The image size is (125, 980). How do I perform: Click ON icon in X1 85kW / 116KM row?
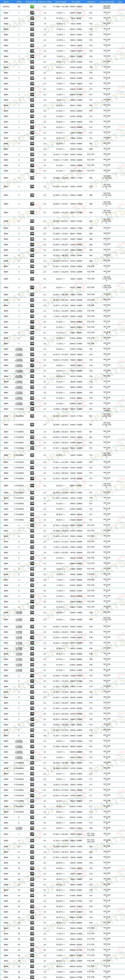click(x=32, y=852)
